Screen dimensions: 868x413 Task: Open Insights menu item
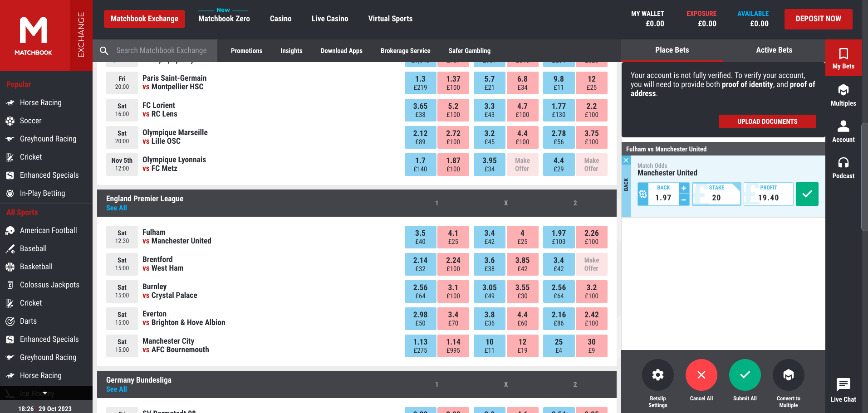pos(291,51)
